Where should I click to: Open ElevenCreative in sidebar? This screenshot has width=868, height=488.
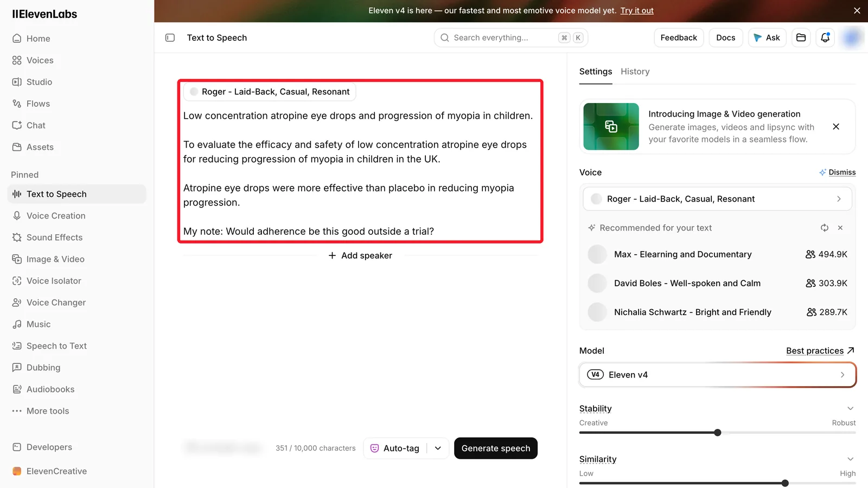[x=78, y=471]
